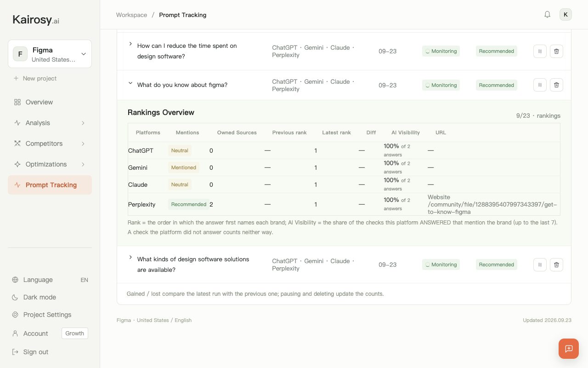Open the Competitors section

(50, 144)
